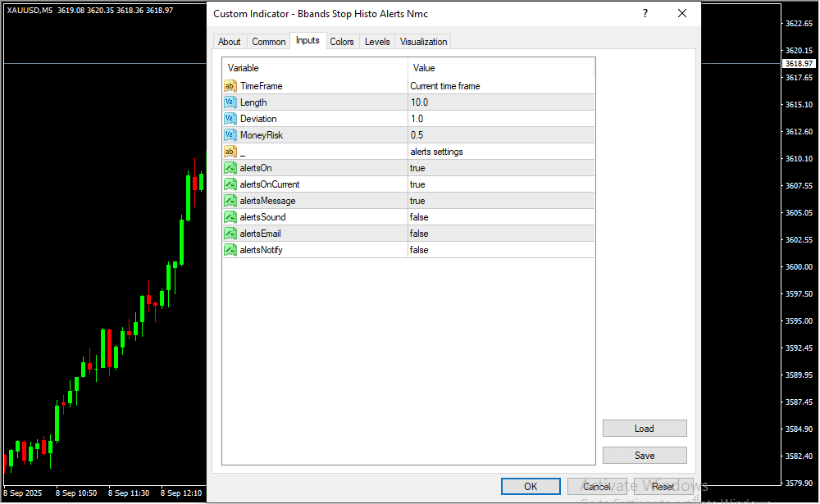Click the alertsOn boolean icon
The width and height of the screenshot is (820, 504).
[x=230, y=168]
